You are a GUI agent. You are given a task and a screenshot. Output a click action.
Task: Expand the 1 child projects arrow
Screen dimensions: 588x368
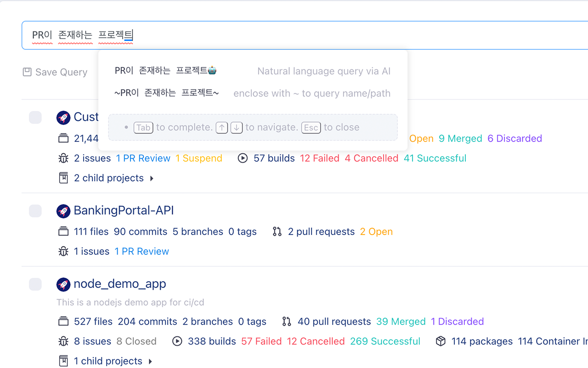pos(150,362)
